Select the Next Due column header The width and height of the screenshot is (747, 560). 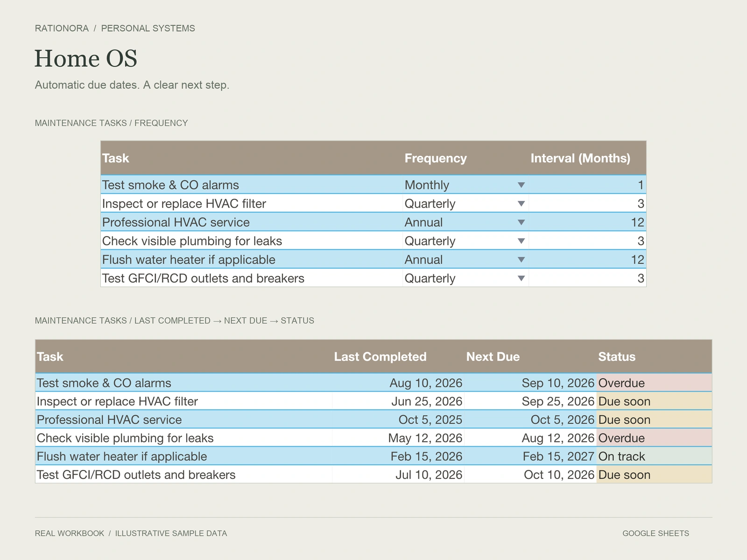[530, 357]
